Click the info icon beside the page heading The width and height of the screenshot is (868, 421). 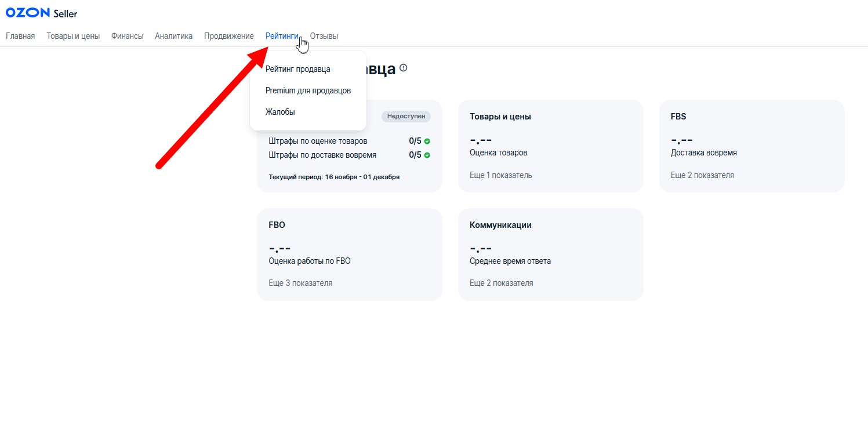tap(404, 68)
